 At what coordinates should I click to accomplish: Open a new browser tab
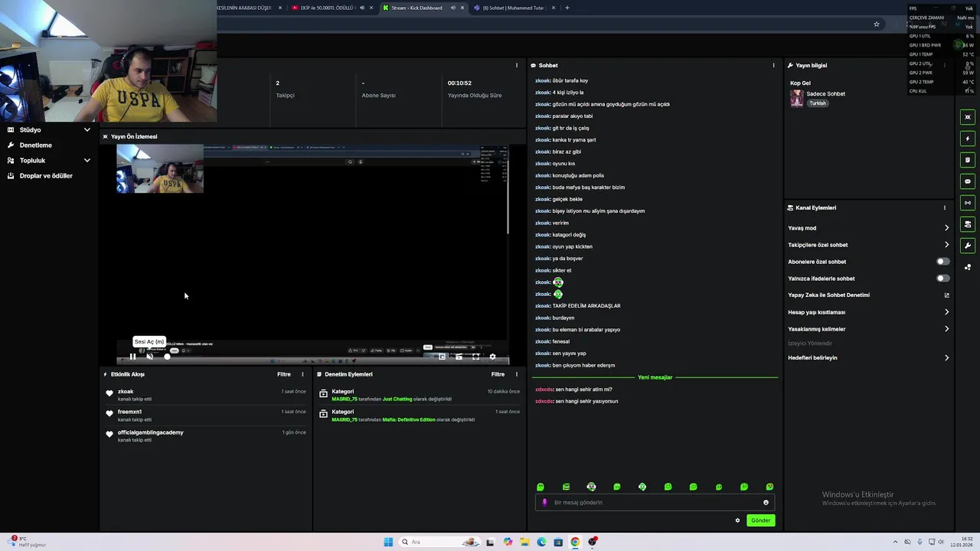click(x=567, y=8)
